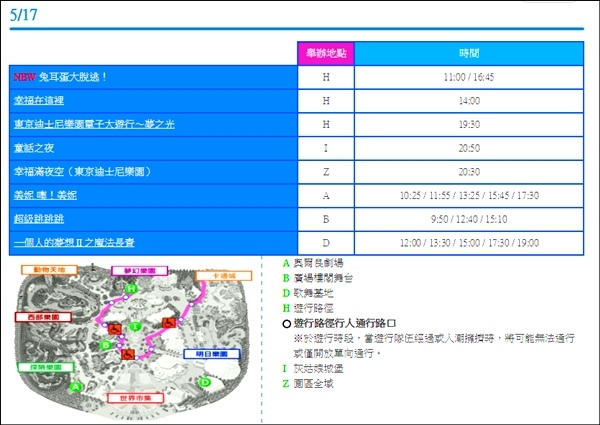600x425 pixels.
Task: Click the wheelchair icon left of the I marker
Action: pos(115,329)
